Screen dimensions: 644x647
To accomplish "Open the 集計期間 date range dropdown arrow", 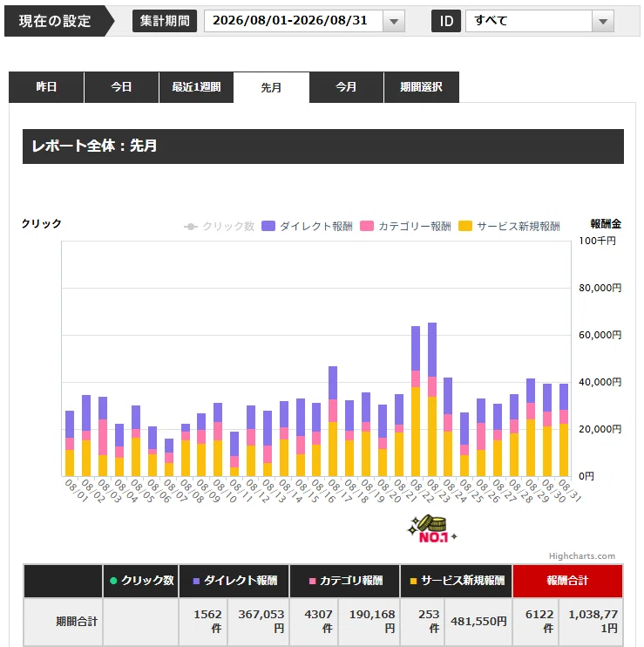I will [x=394, y=21].
